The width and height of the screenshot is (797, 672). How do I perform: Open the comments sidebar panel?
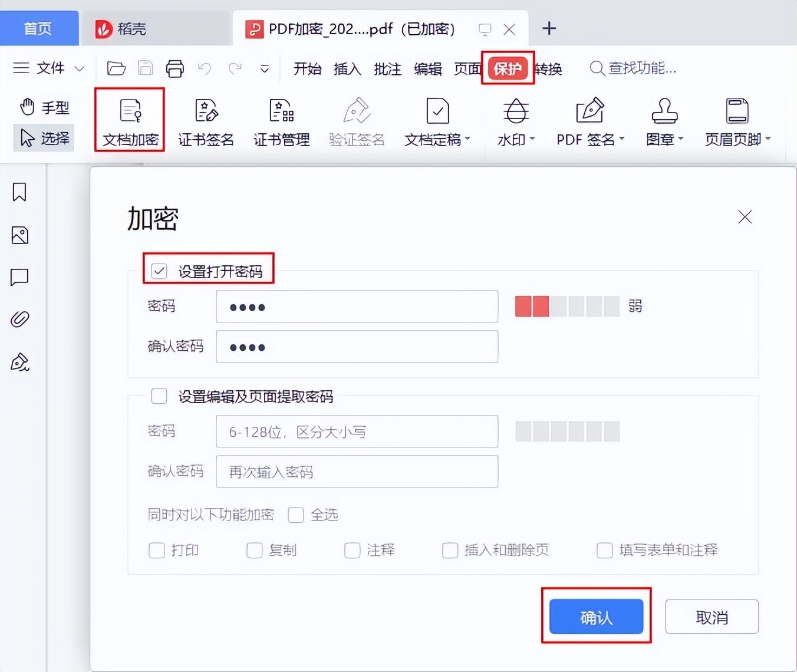[x=19, y=277]
